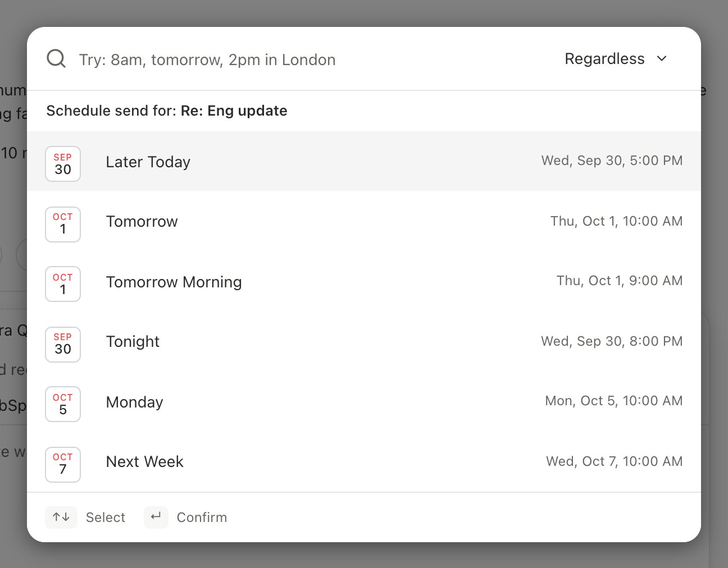Click the Confirm label in footer

pos(202,517)
